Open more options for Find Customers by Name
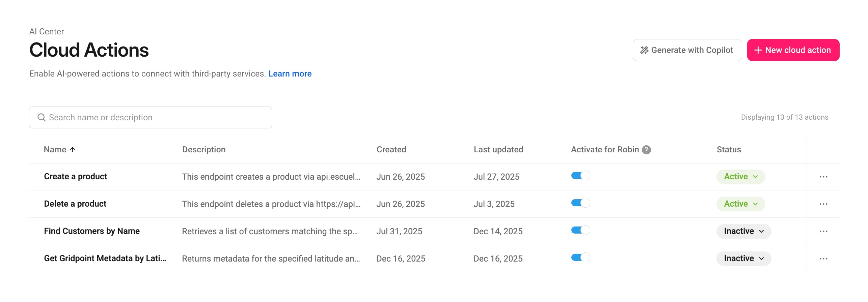868x302 pixels. point(823,232)
